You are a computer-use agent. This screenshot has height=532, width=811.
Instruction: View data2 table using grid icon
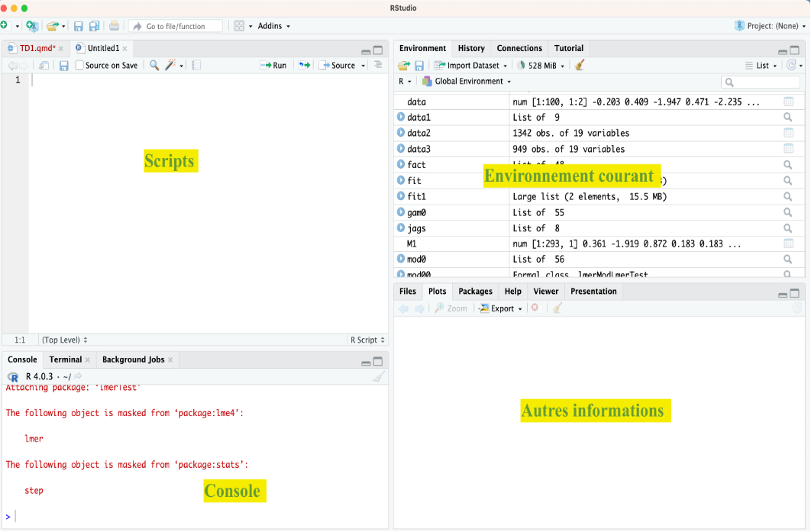[788, 133]
